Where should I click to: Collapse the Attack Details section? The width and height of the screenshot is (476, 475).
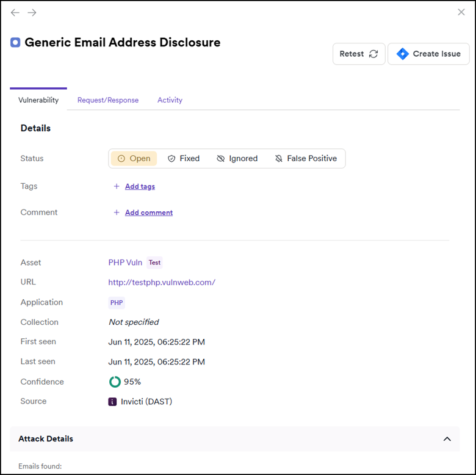tap(447, 439)
